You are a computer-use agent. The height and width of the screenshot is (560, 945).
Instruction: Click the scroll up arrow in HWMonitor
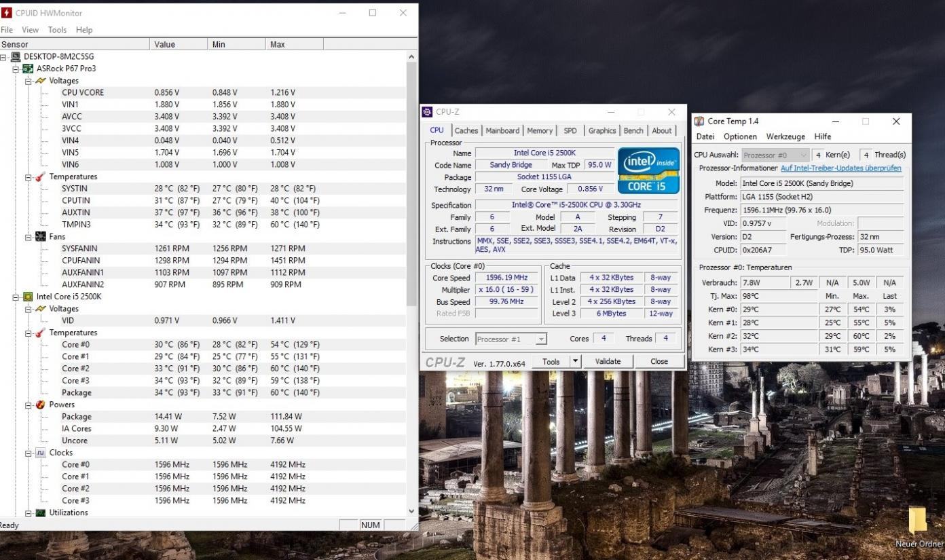click(x=411, y=57)
